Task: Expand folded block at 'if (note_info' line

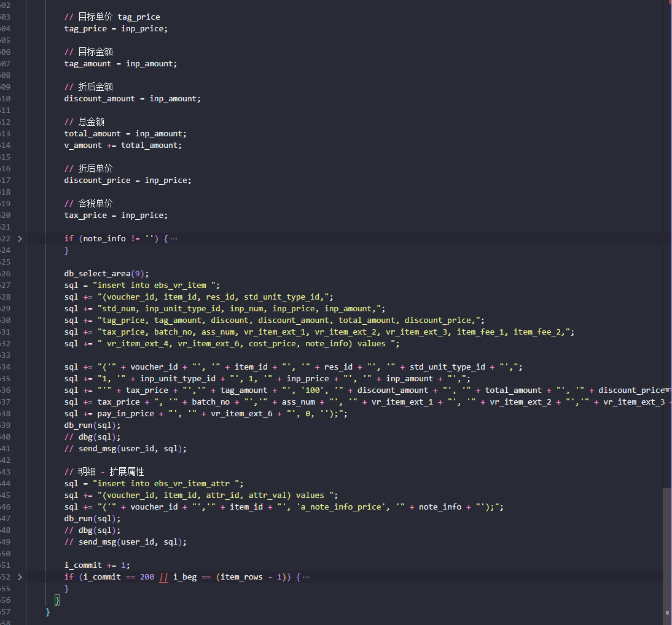Action: click(20, 238)
